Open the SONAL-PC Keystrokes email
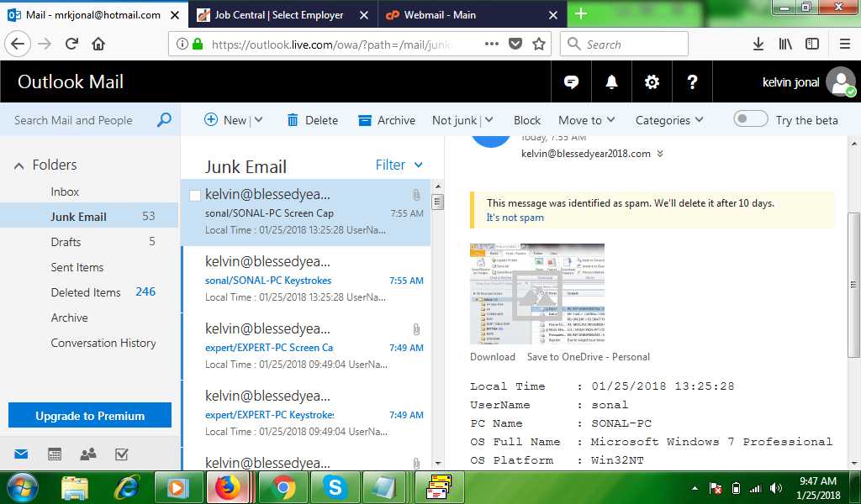The width and height of the screenshot is (861, 504). [306, 280]
